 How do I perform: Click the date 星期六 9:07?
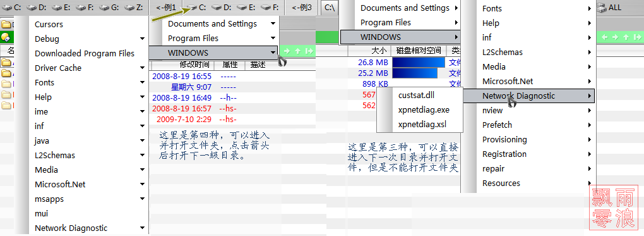coord(191,87)
